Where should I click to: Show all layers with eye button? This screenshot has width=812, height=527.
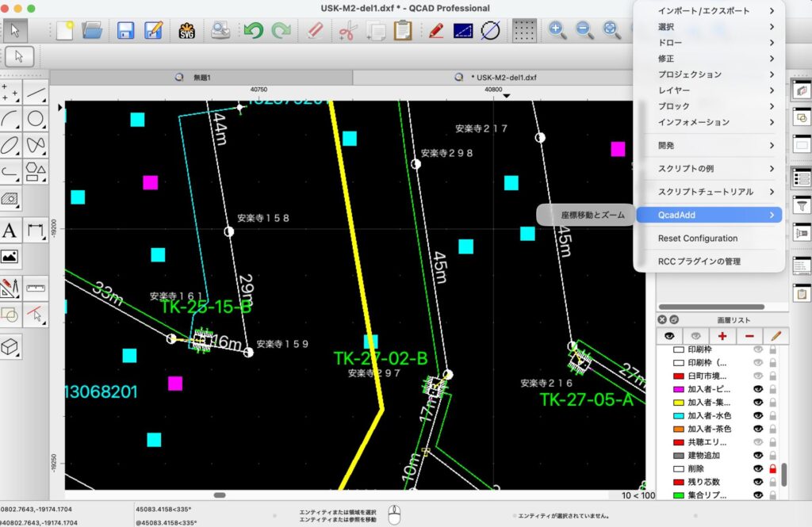pos(669,336)
